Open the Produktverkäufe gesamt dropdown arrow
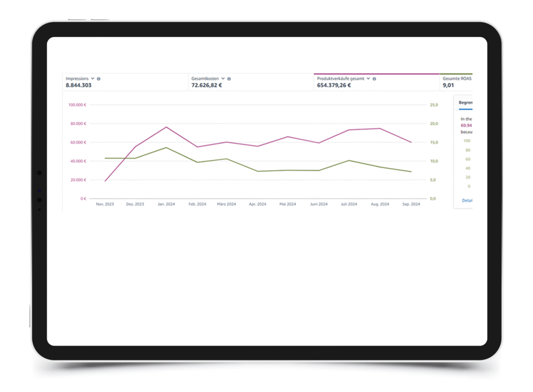 pyautogui.click(x=368, y=79)
